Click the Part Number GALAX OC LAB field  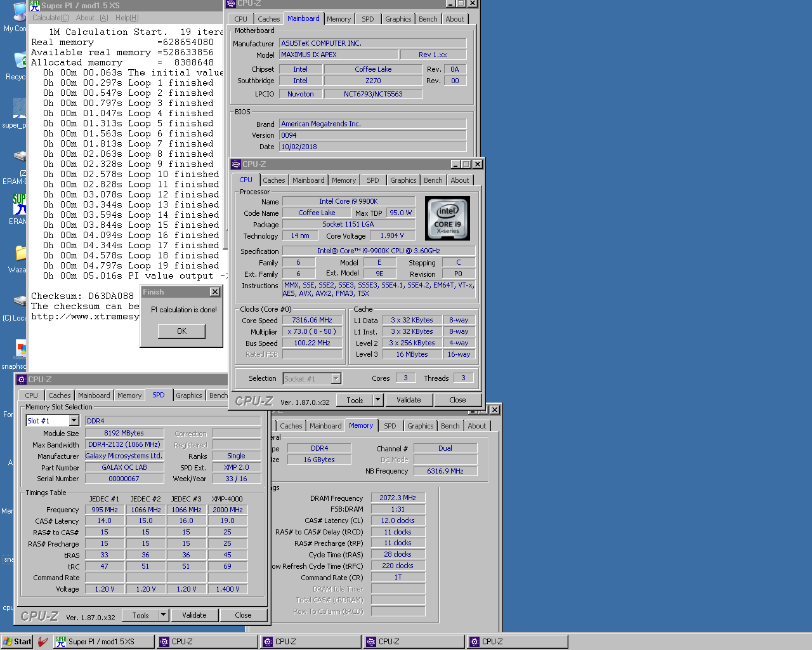click(x=124, y=467)
